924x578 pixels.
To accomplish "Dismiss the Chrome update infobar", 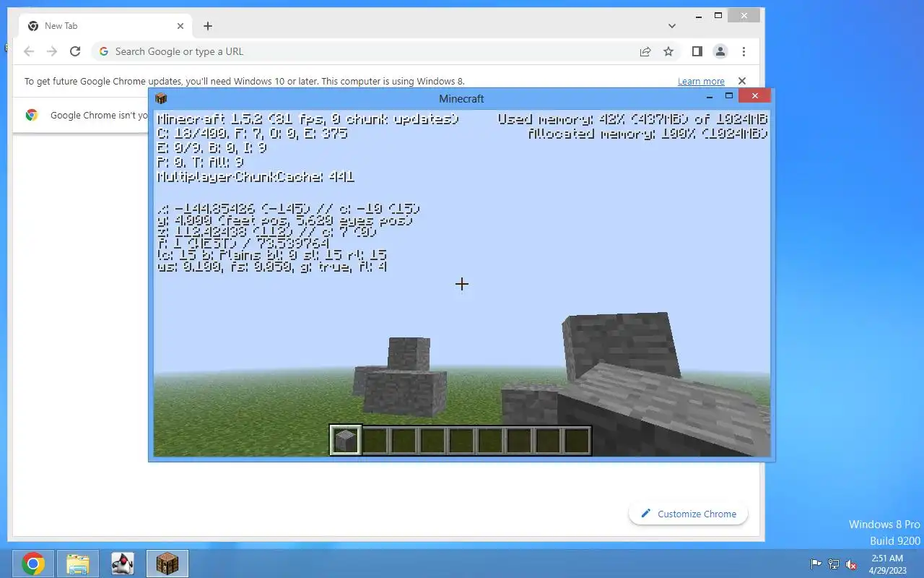I will (x=741, y=81).
